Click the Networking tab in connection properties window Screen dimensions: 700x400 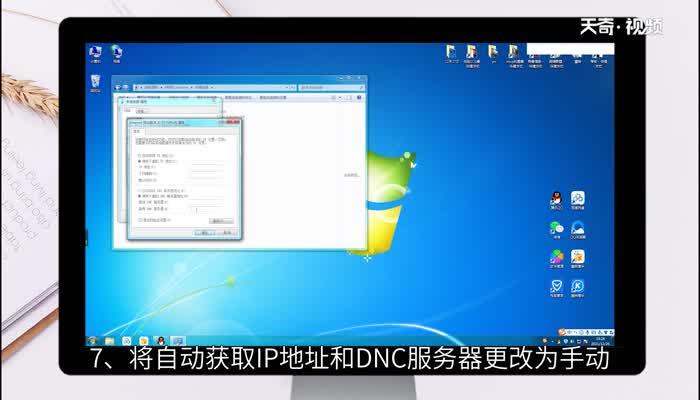point(128,110)
